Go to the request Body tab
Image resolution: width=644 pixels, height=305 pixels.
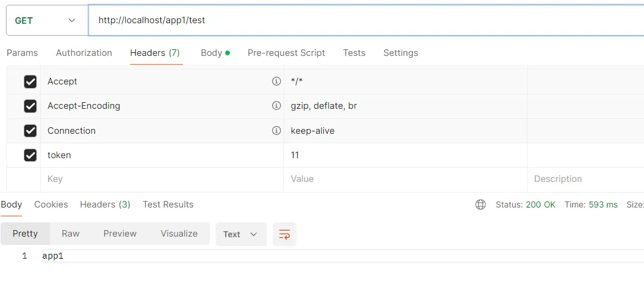tap(211, 53)
